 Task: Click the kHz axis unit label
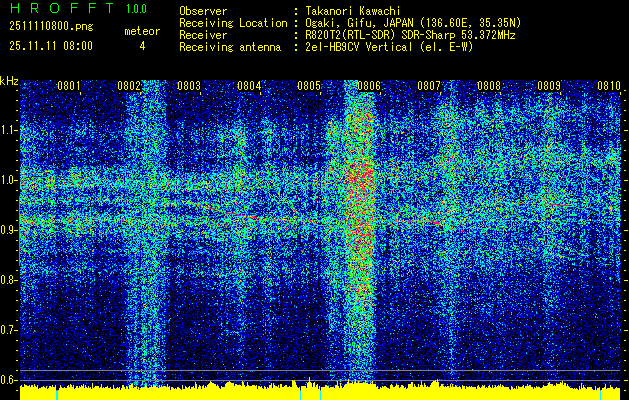[x=9, y=81]
